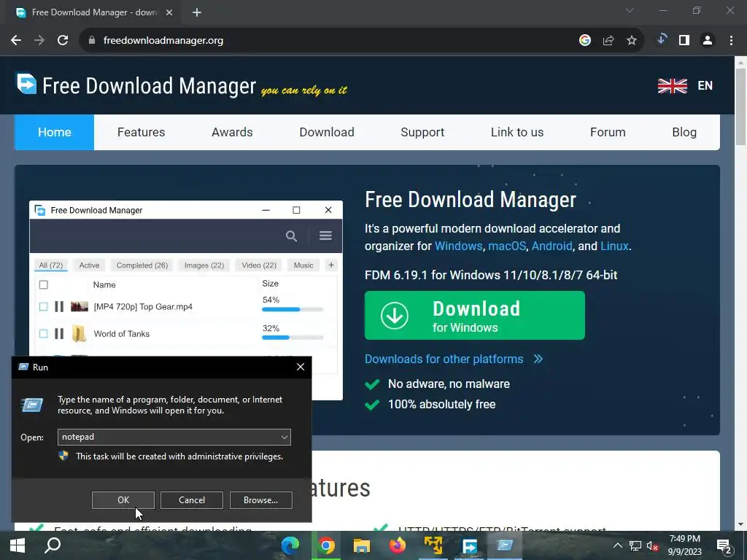Click the 32% progress bar for World of Tanks

[x=293, y=338]
